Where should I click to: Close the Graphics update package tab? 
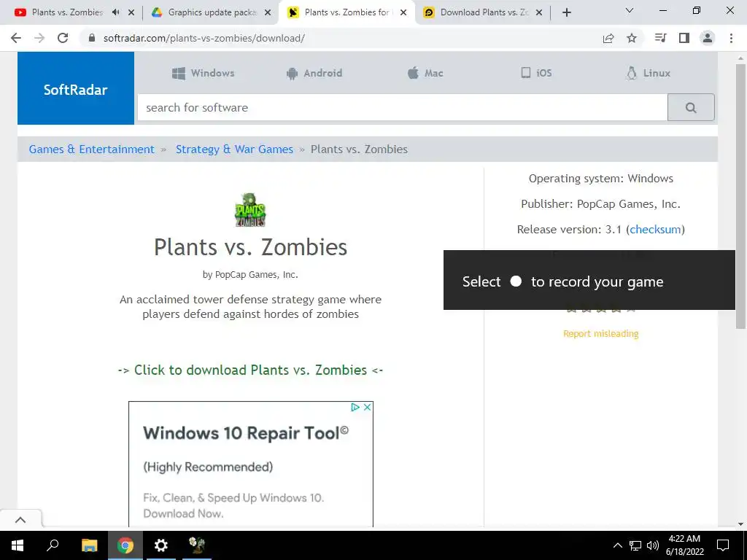pyautogui.click(x=268, y=12)
